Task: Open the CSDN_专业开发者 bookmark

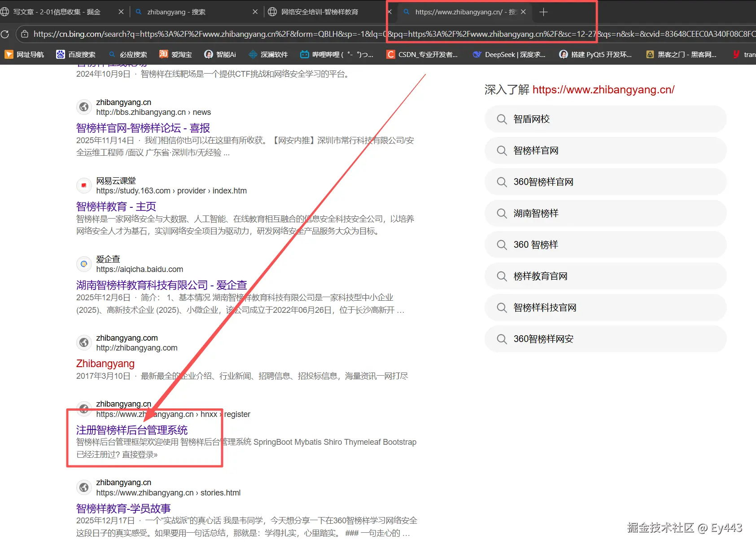Action: [x=422, y=54]
